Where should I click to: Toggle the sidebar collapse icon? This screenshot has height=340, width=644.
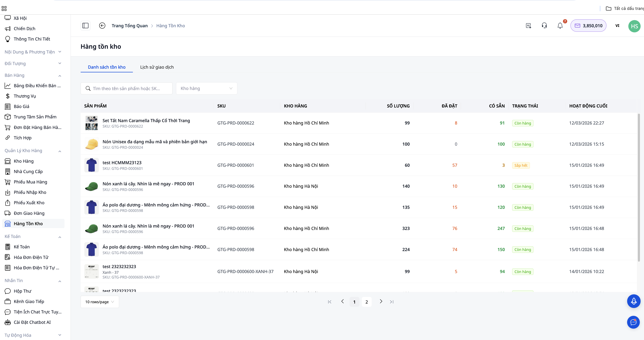[85, 26]
